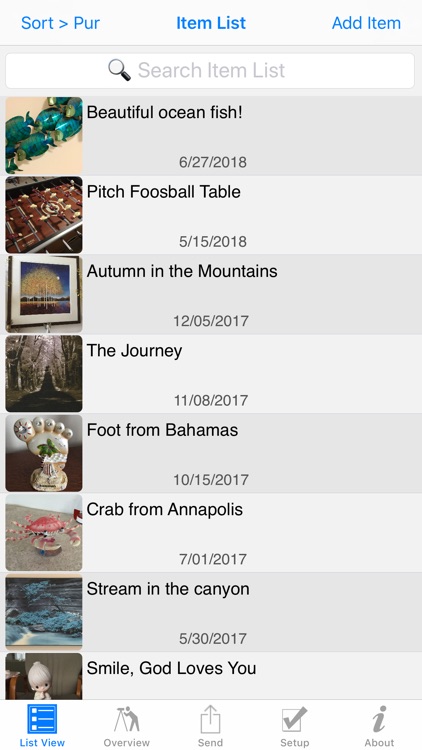This screenshot has height=750, width=422.
Task: Select Smile, God Loves You item
Action: tap(211, 676)
